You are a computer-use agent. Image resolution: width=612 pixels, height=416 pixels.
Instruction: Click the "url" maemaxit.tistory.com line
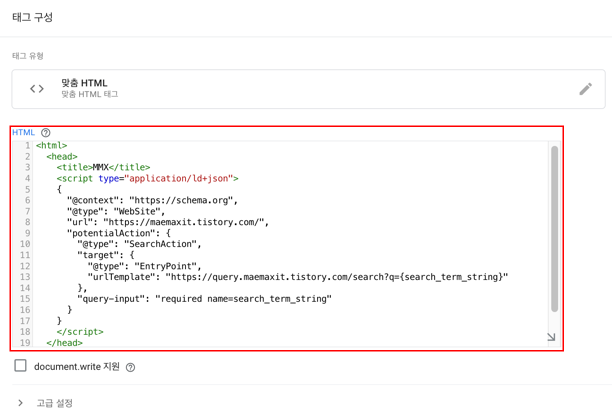(x=168, y=222)
